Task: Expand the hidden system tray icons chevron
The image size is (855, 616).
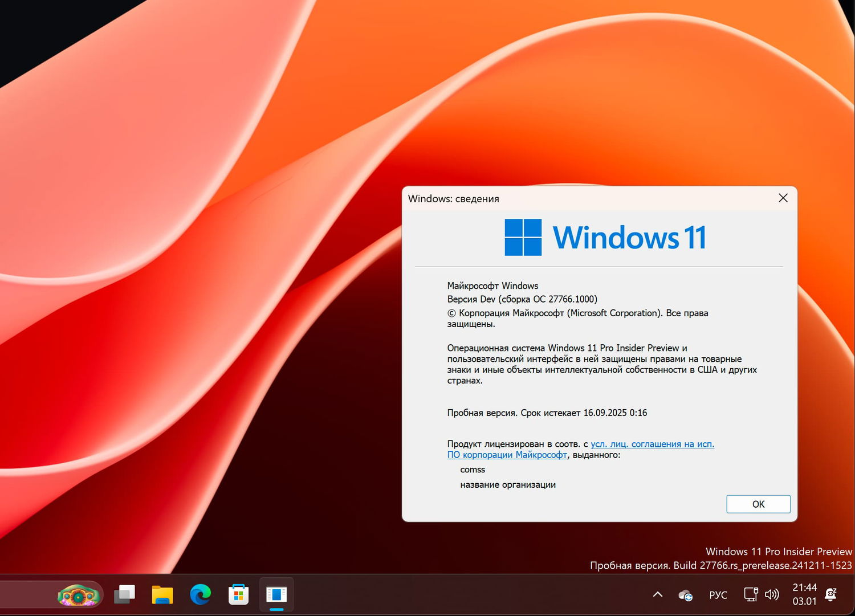Action: click(658, 594)
